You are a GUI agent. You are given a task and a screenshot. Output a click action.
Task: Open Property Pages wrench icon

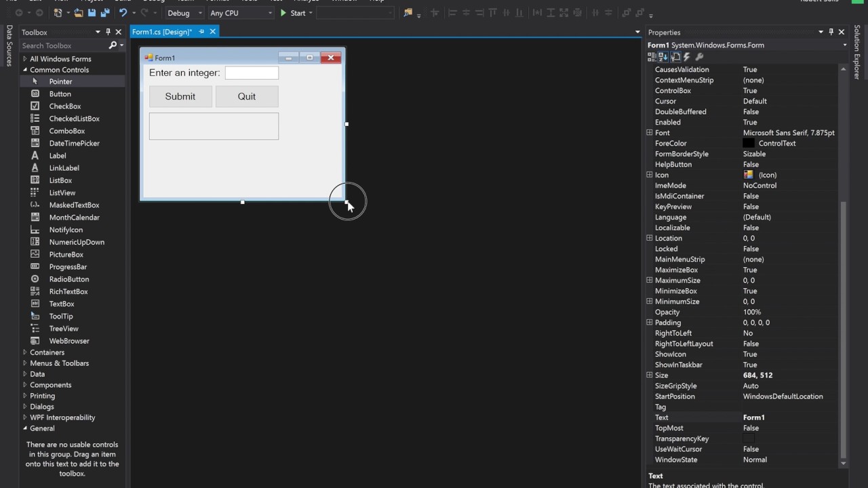pyautogui.click(x=699, y=57)
